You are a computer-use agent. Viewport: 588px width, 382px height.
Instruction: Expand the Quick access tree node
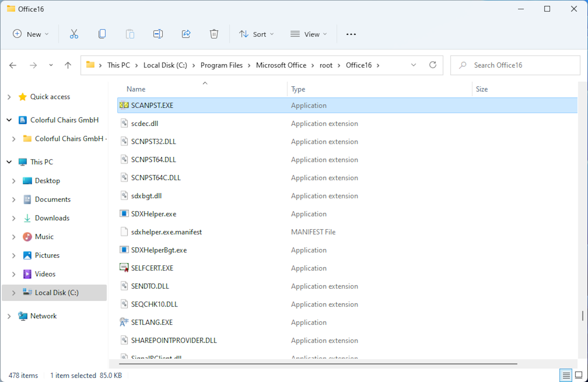tap(9, 97)
